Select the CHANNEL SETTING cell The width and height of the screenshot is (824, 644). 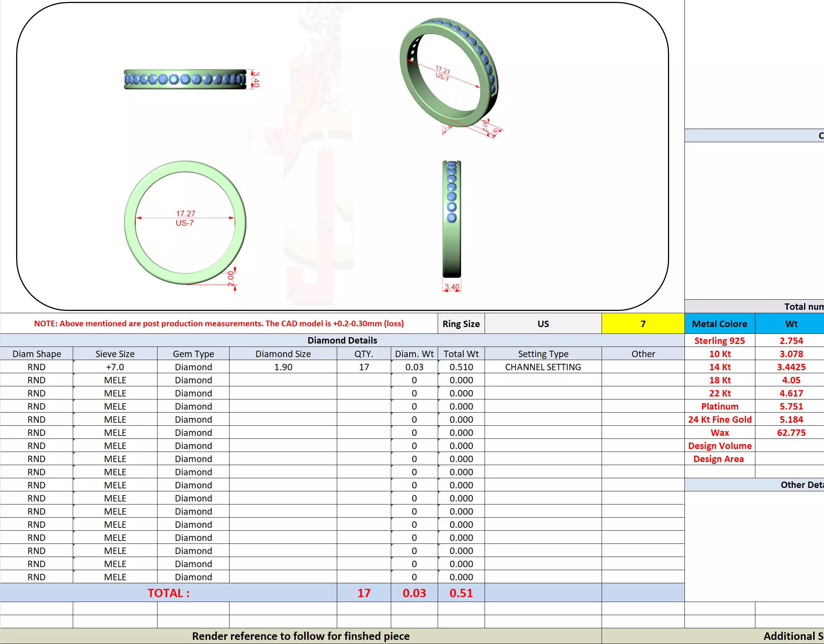pos(543,367)
